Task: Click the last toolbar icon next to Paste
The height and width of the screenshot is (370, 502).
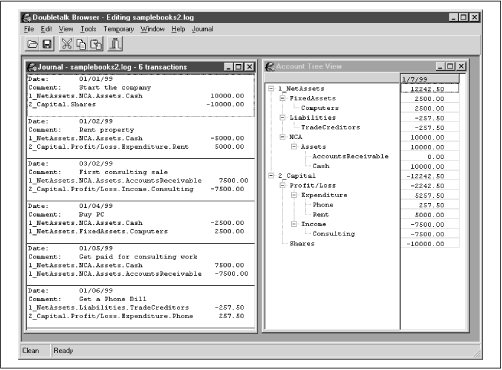Action: coord(115,44)
